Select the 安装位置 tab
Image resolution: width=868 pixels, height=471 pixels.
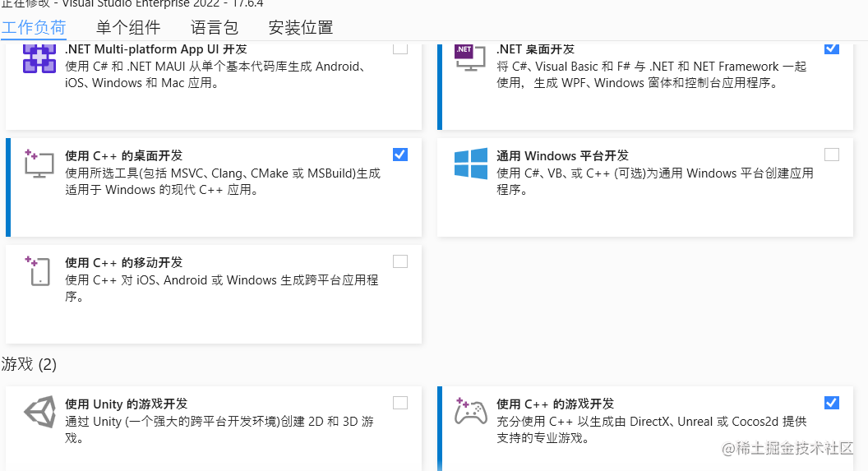(301, 28)
